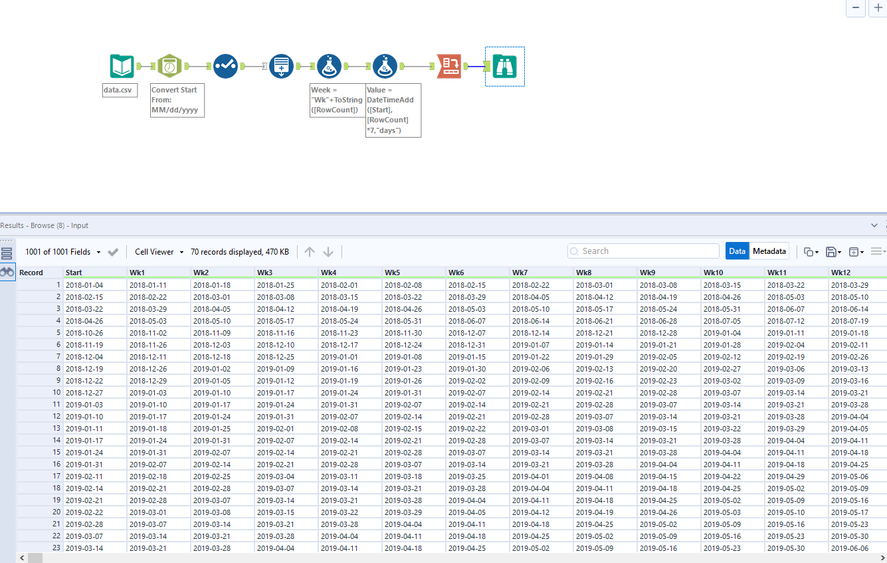The width and height of the screenshot is (887, 563).
Task: Select the Input Data tool for data.csv
Action: pos(121,66)
